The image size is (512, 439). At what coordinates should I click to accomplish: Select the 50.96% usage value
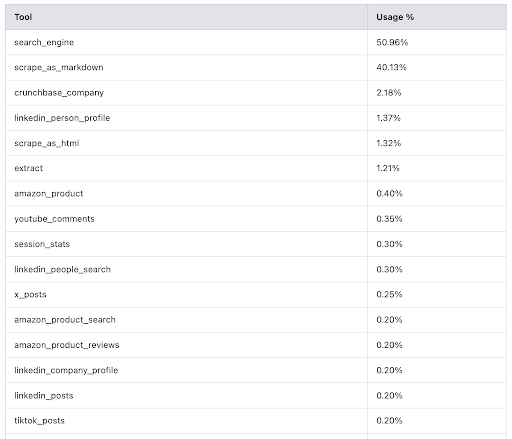[x=392, y=42]
